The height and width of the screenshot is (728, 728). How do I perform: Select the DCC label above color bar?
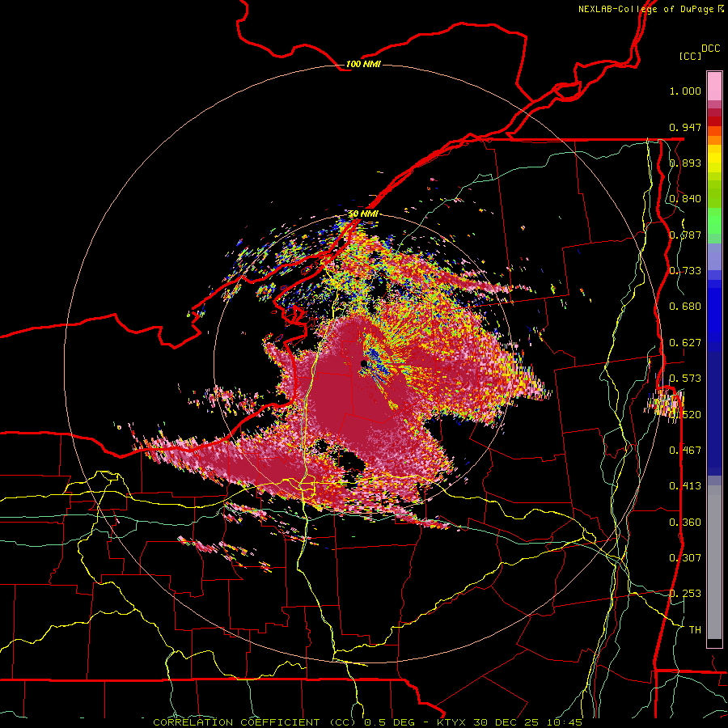(x=710, y=49)
